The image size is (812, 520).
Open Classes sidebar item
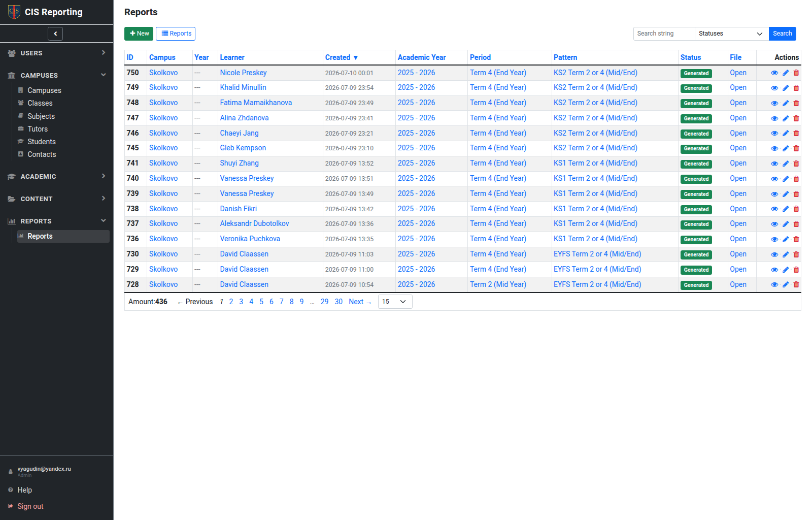(40, 103)
